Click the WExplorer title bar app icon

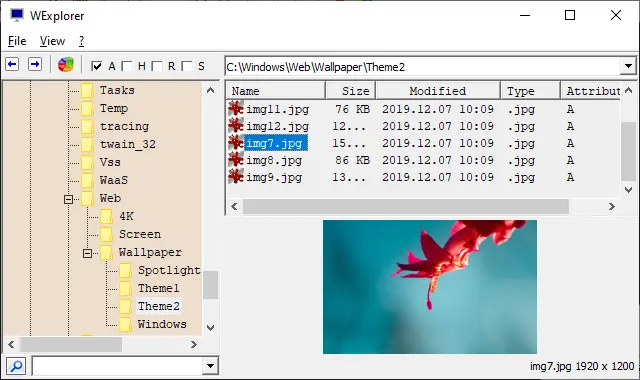click(17, 16)
